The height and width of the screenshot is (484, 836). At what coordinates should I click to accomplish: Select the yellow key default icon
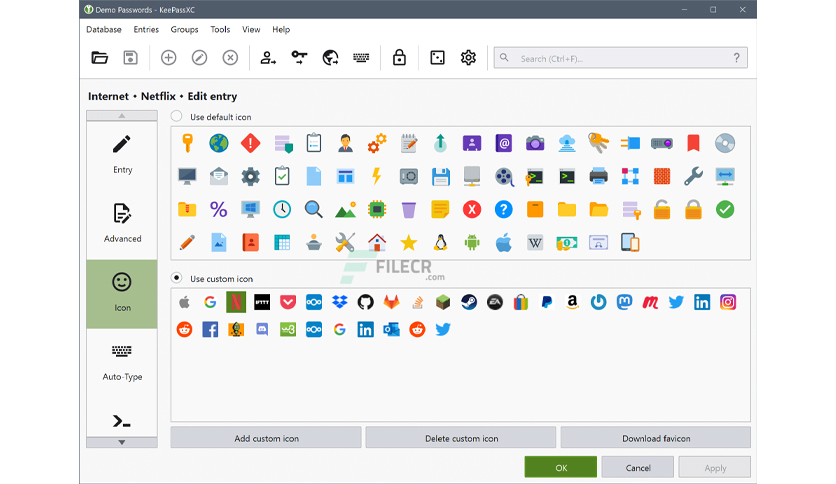point(187,143)
